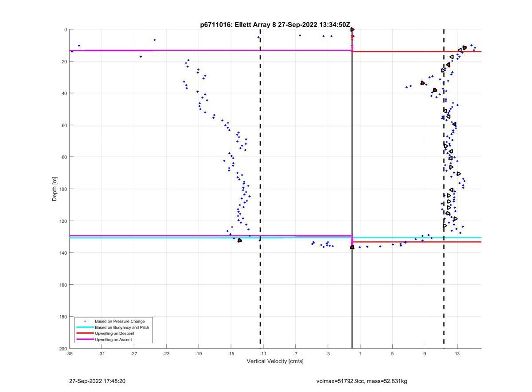532x392 pixels.
Task: Click the x-axis tick label '-27'
Action: coord(134,354)
